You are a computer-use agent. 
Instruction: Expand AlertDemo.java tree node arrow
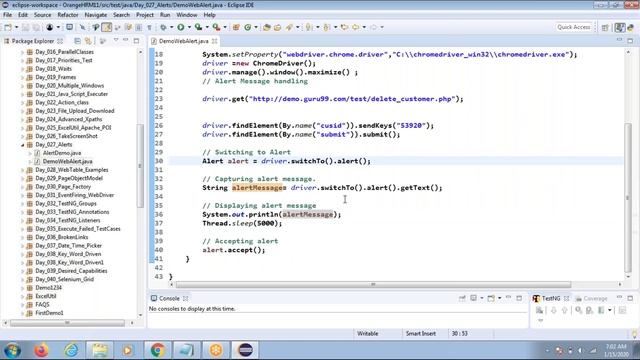(x=30, y=153)
